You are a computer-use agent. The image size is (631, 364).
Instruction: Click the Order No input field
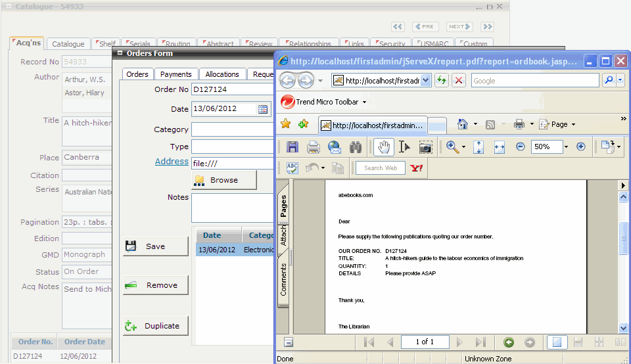(233, 89)
